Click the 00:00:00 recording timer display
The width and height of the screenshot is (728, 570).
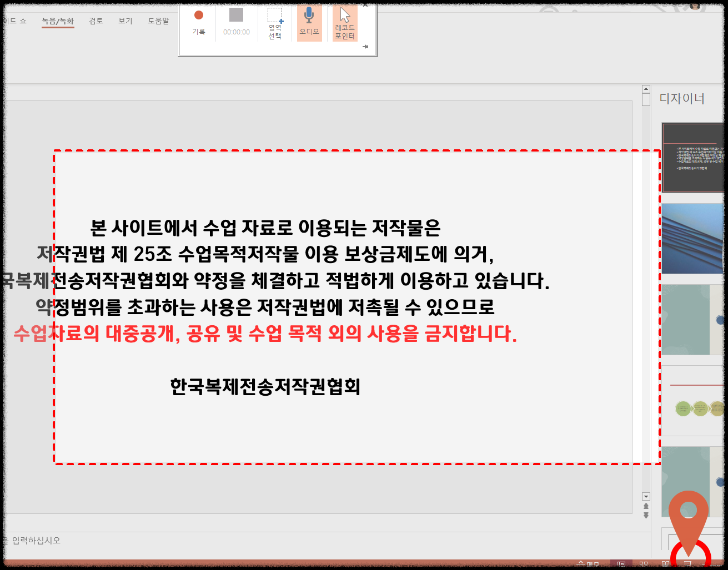(237, 32)
